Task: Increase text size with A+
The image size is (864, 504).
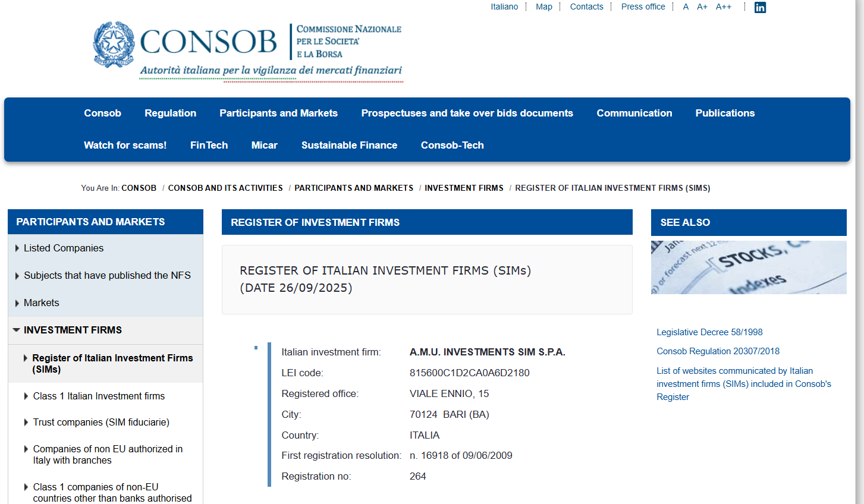Action: tap(702, 7)
